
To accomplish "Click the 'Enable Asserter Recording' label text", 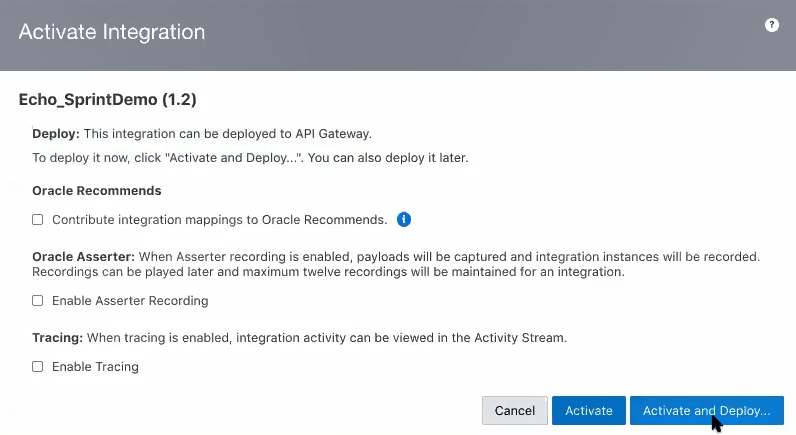I will [x=130, y=300].
